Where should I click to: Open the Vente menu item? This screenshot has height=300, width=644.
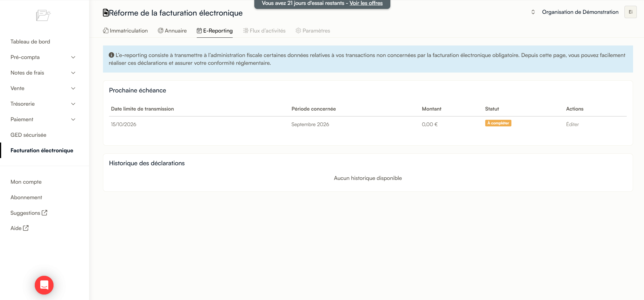coord(17,88)
